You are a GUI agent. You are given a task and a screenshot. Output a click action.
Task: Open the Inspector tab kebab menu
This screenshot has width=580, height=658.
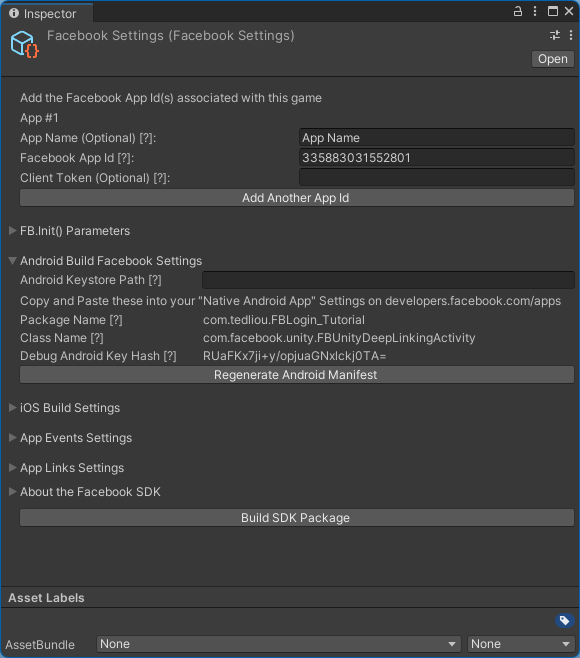[x=535, y=11]
